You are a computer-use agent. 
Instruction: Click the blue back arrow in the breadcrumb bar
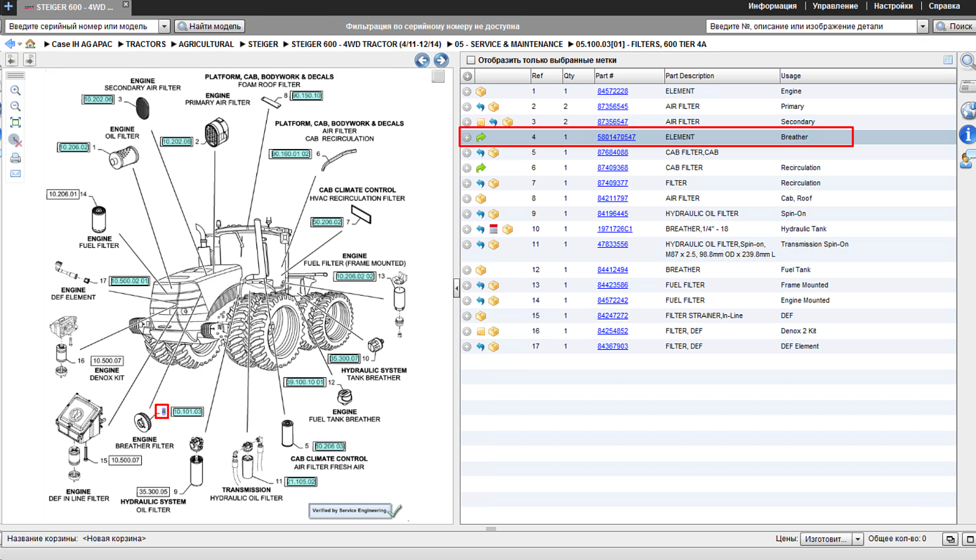tap(10, 44)
